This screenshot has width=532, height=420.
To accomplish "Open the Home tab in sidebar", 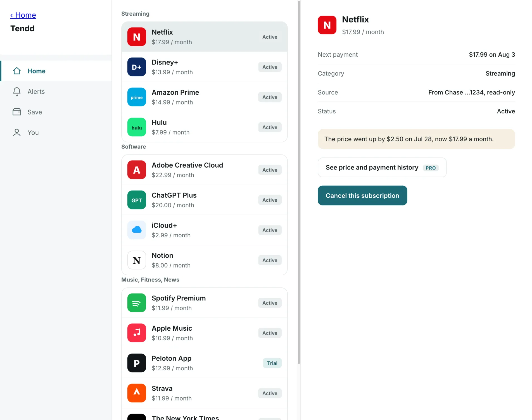I will (x=56, y=71).
